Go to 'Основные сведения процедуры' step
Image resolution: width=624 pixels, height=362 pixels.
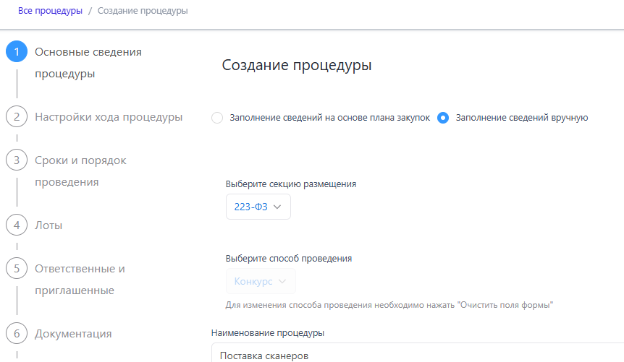[88, 62]
